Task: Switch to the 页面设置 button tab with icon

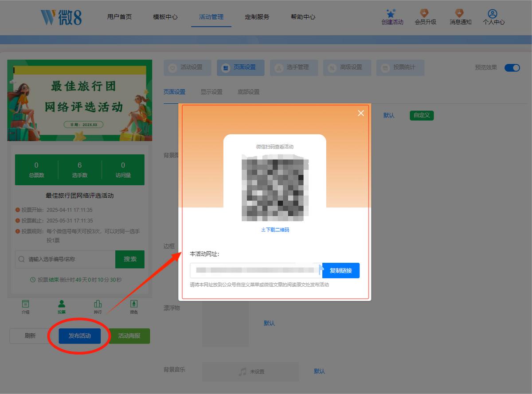Action: [240, 67]
